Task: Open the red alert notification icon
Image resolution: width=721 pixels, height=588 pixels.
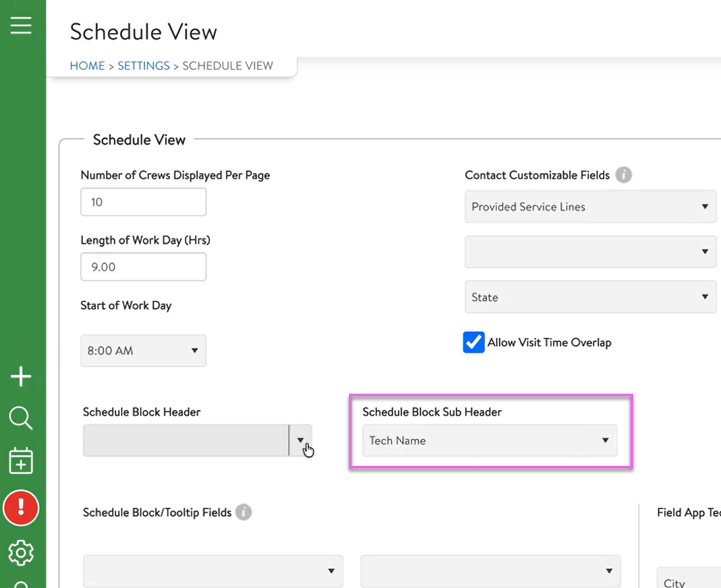Action: [x=21, y=508]
